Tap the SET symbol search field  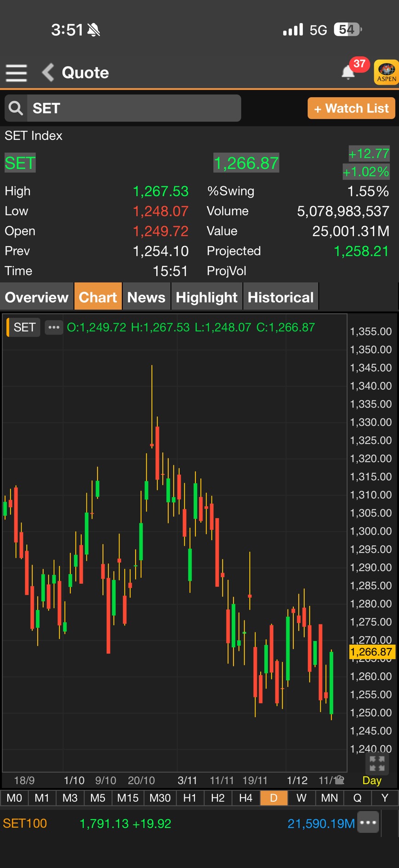(133, 108)
